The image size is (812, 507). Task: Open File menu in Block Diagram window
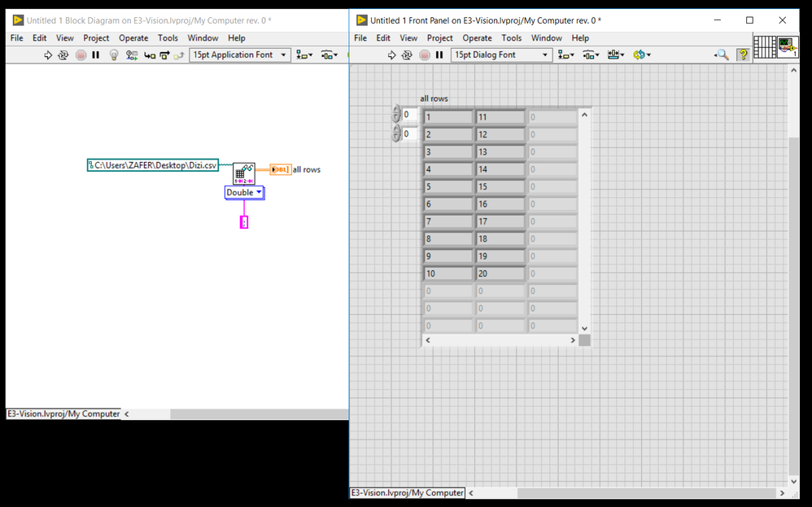point(16,37)
